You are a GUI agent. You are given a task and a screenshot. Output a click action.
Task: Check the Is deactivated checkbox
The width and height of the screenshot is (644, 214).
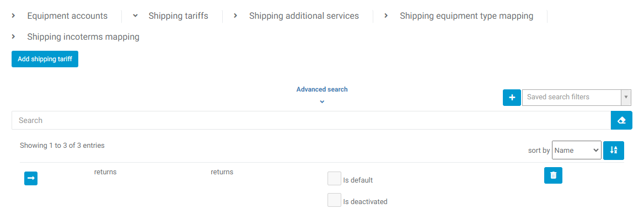pos(334,200)
